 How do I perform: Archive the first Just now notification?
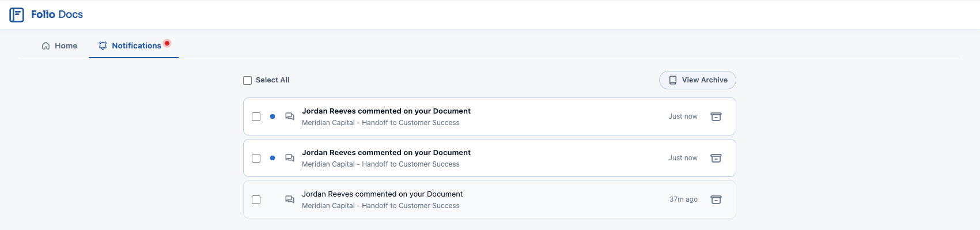pos(716,116)
